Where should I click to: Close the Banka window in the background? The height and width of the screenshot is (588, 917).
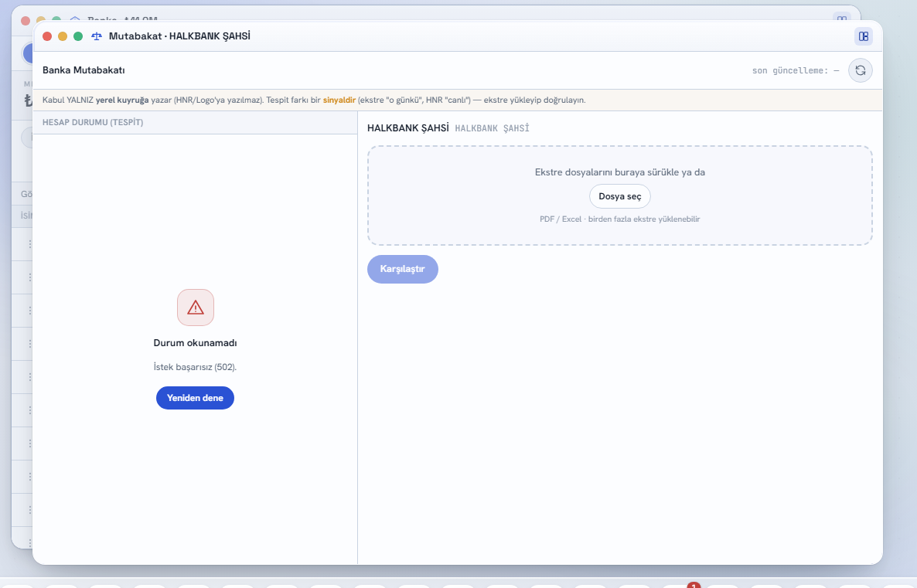coord(26,20)
